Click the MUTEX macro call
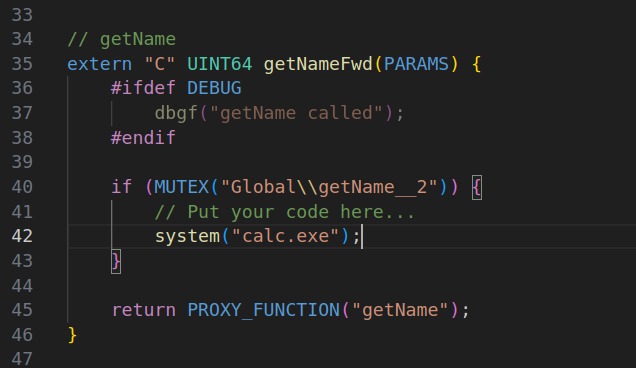Screen dimensions: 636x368 pyautogui.click(x=181, y=187)
